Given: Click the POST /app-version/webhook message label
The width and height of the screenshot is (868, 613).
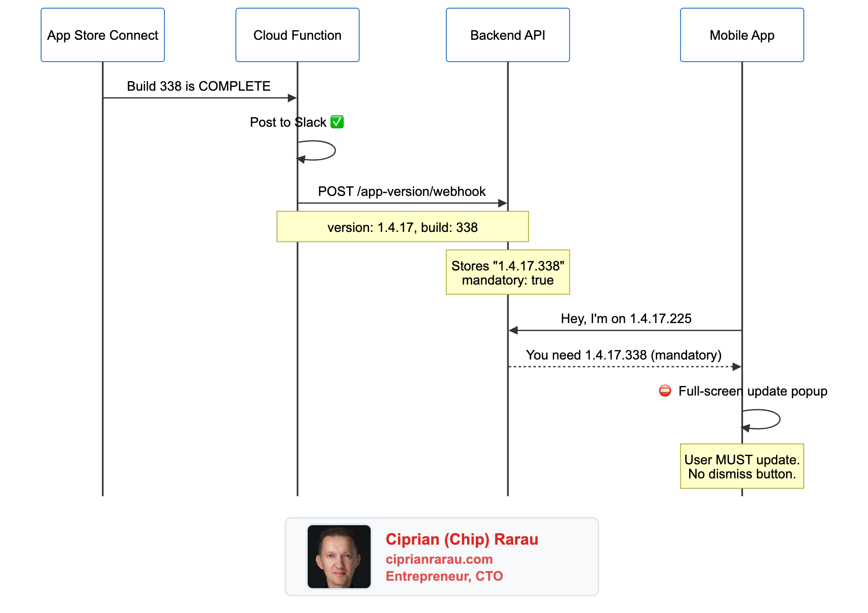Looking at the screenshot, I should pos(402,191).
